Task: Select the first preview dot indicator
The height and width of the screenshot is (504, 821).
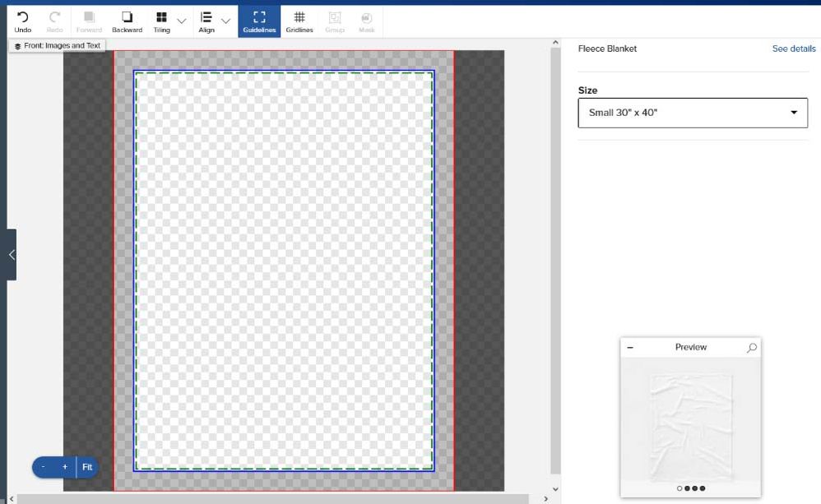Action: coord(680,488)
